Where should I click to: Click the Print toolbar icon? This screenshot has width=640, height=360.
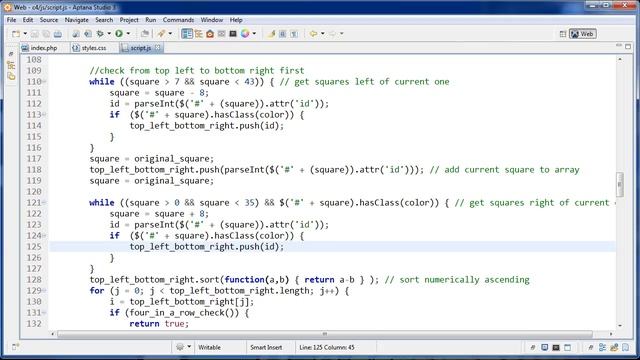58,34
